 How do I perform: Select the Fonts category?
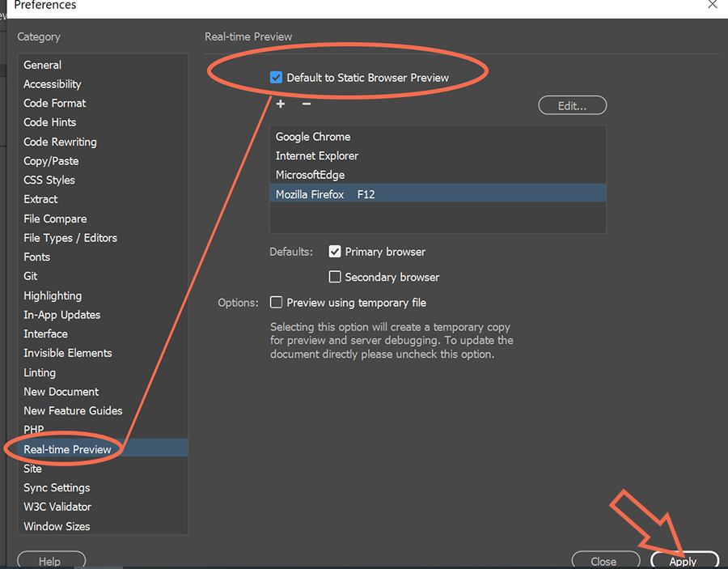(36, 257)
